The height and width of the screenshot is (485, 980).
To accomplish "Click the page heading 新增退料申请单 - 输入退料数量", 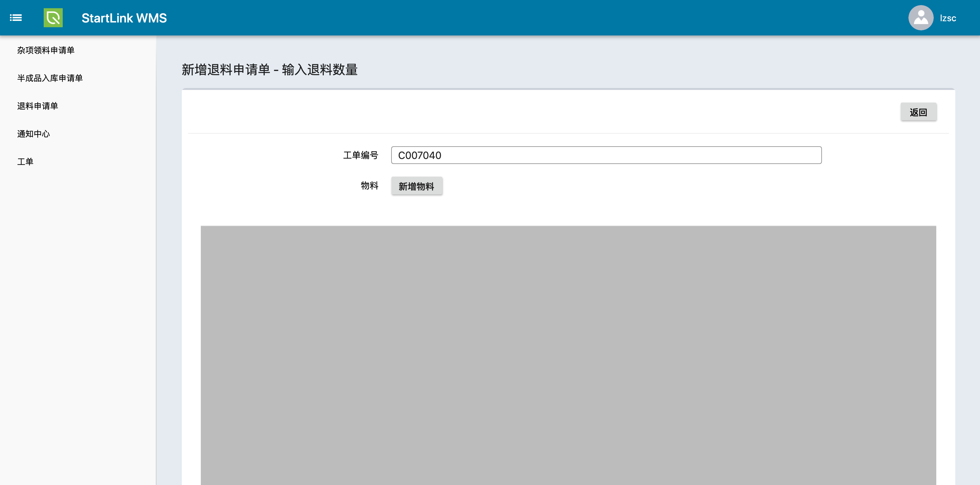I will tap(269, 70).
